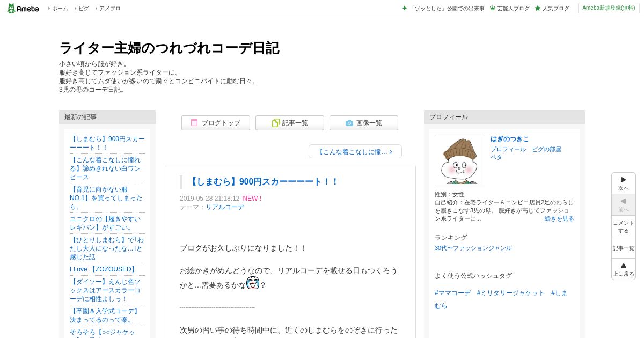The height and width of the screenshot is (338, 644).
Task: Open the ピグ link in top bar
Action: (84, 9)
